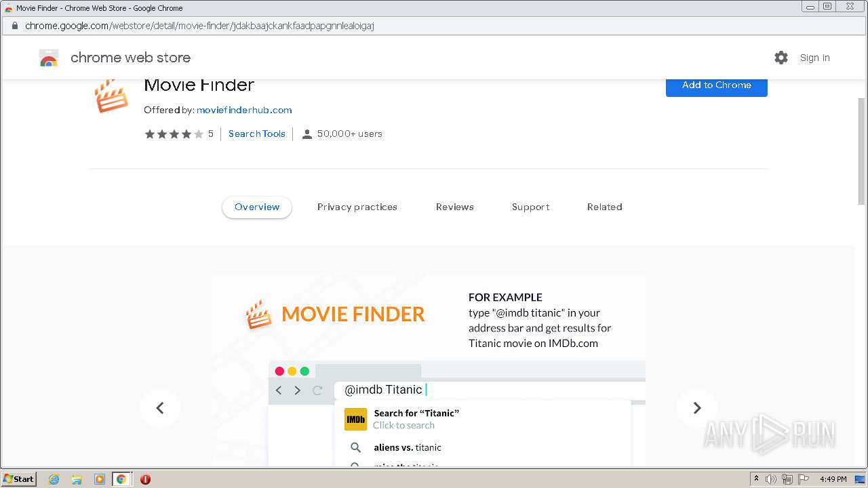The height and width of the screenshot is (488, 868).
Task: Show the previous screenshot with left arrow
Action: tap(160, 407)
